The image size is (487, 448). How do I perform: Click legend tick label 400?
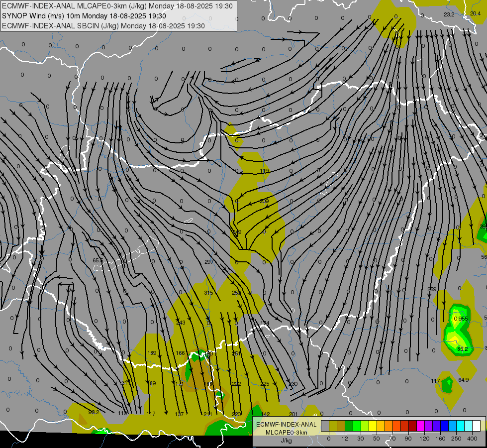point(472,439)
